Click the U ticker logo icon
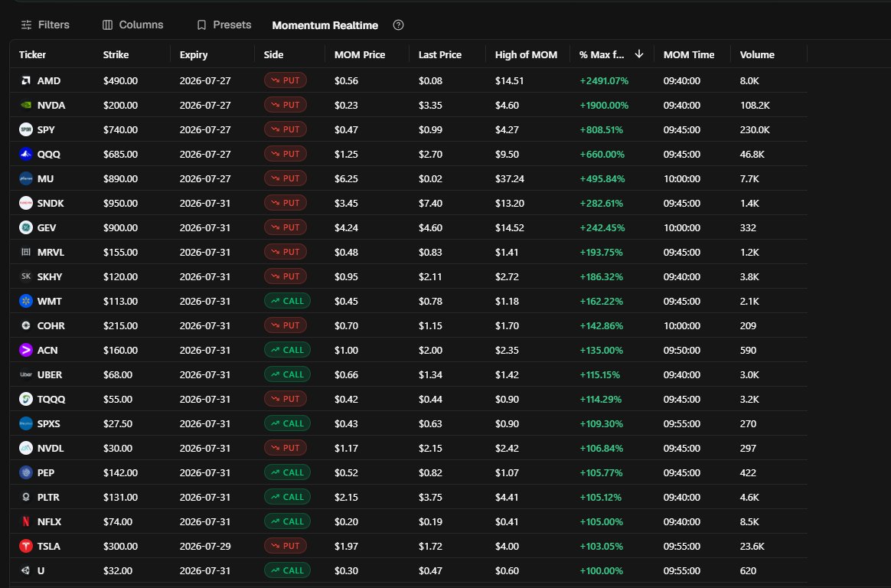 pyautogui.click(x=25, y=570)
